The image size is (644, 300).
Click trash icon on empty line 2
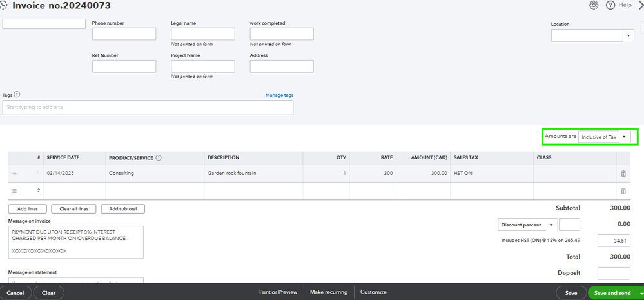[x=623, y=191]
